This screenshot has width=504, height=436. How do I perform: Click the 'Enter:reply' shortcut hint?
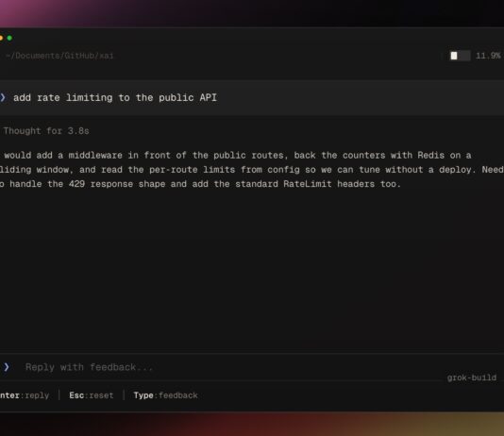(25, 395)
